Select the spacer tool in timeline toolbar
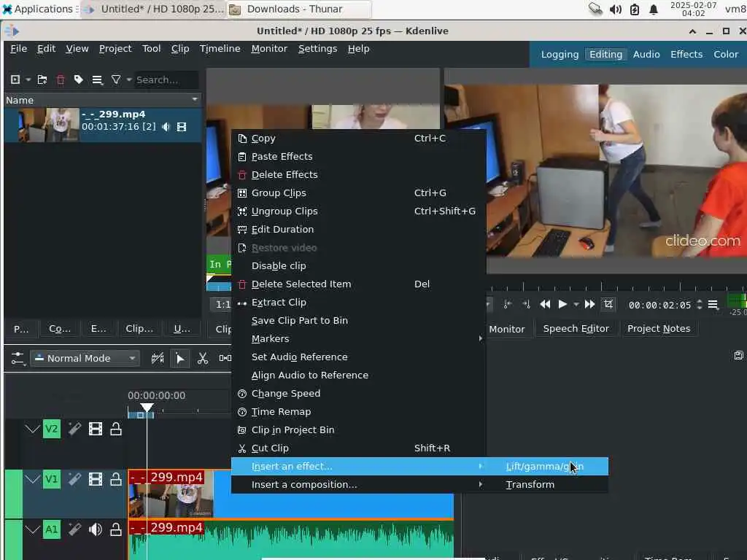The image size is (747, 560). (225, 358)
